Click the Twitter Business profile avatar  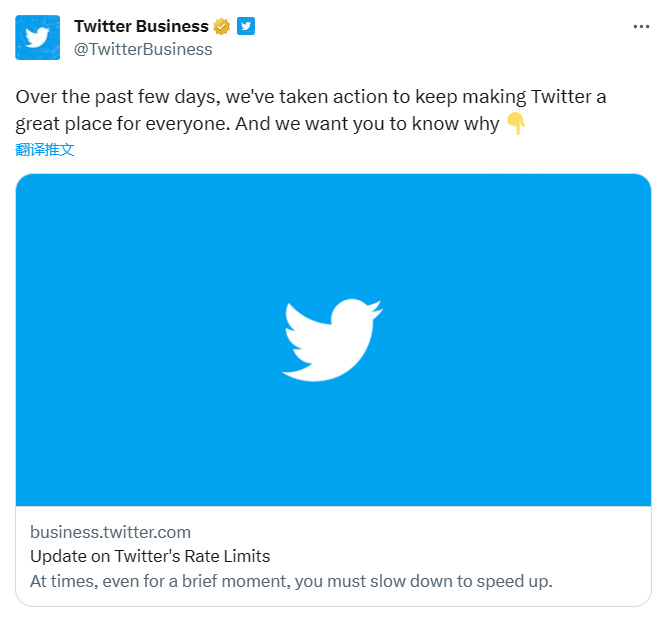pyautogui.click(x=37, y=38)
